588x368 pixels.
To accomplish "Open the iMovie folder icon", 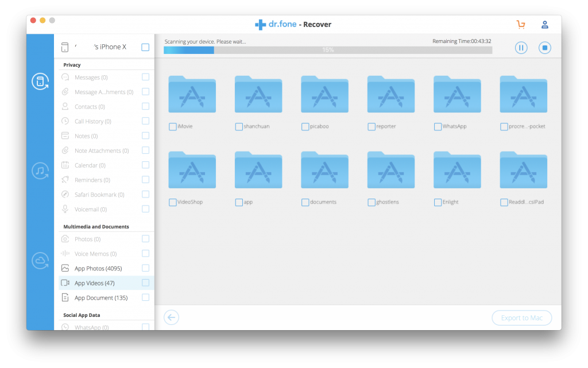I will click(192, 94).
